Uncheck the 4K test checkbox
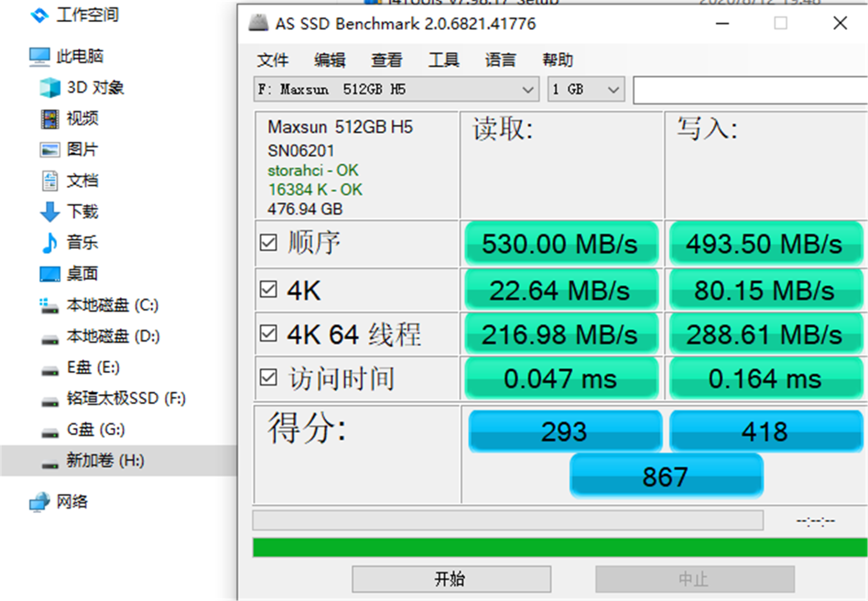The width and height of the screenshot is (868, 601). coord(269,289)
